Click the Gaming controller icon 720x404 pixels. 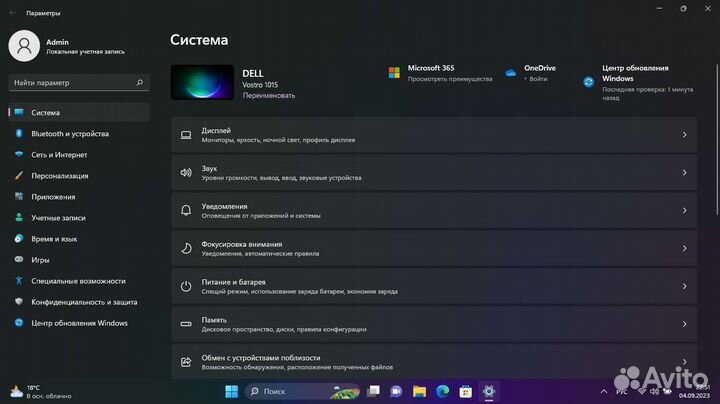click(x=19, y=259)
